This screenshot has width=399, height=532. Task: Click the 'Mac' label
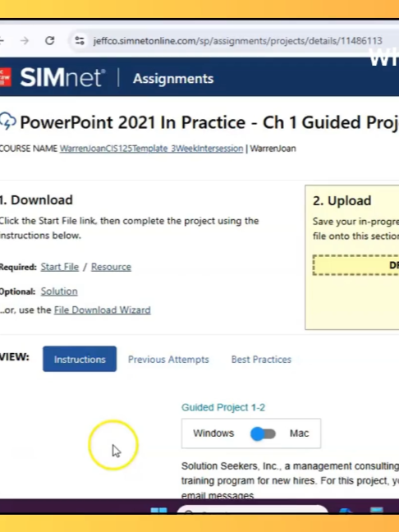[299, 433]
